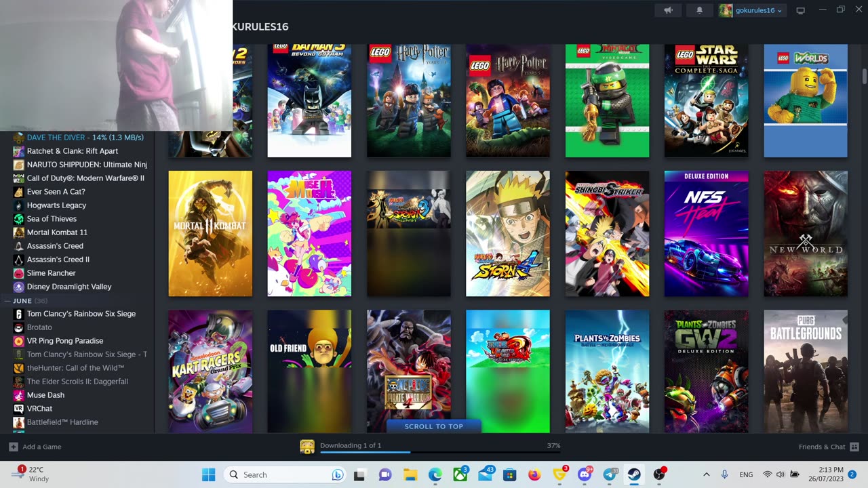Select Ratchet & Clank: Rift Apart in sidebar

(x=73, y=151)
